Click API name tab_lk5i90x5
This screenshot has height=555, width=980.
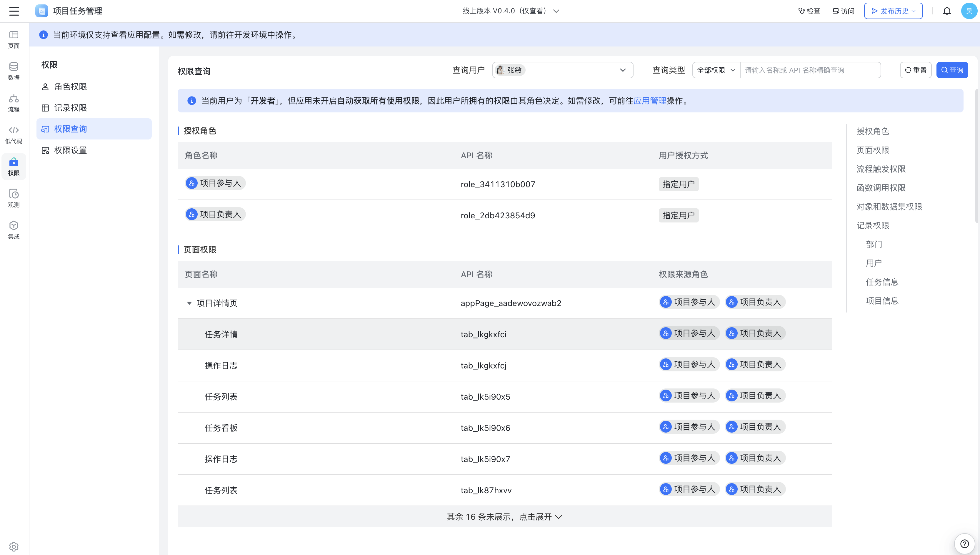click(485, 397)
